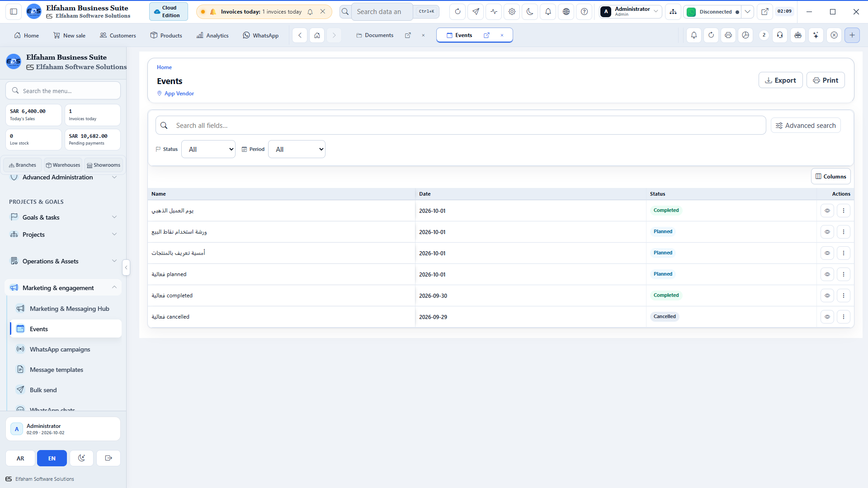Image resolution: width=868 pixels, height=488 pixels.
Task: Open the Analytics menu item
Action: point(212,35)
